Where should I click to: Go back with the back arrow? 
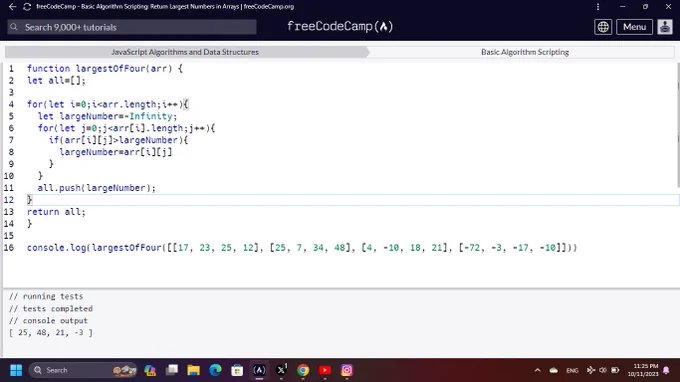point(13,7)
